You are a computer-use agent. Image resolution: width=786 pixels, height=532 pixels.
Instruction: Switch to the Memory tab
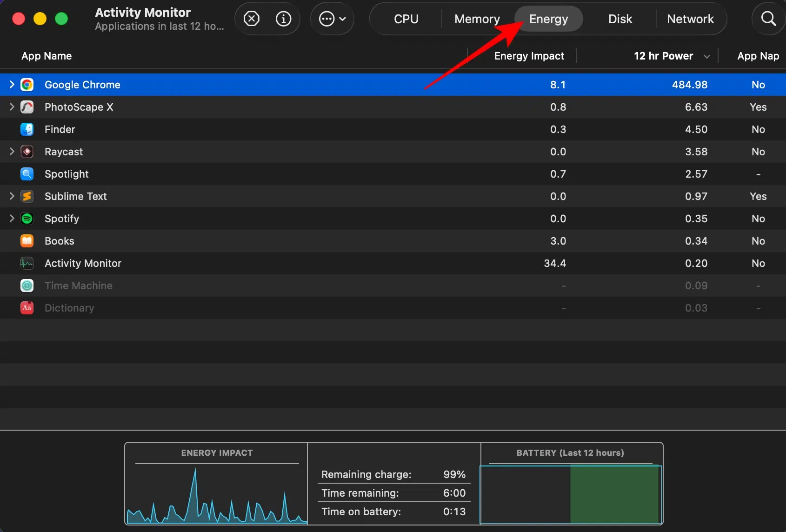[x=477, y=19]
